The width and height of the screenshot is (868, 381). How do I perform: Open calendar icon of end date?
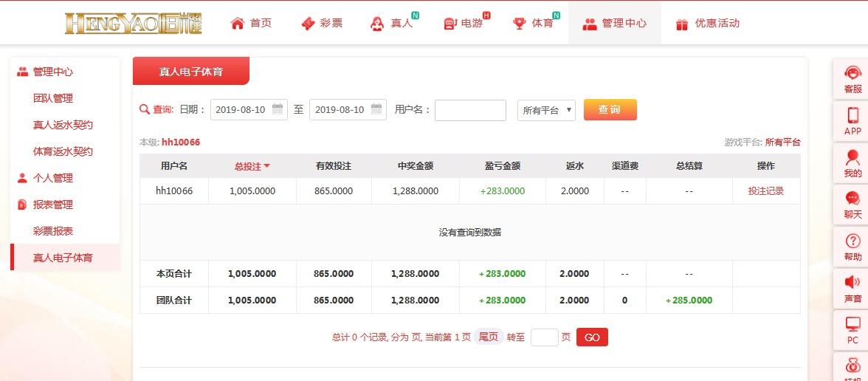pyautogui.click(x=376, y=109)
